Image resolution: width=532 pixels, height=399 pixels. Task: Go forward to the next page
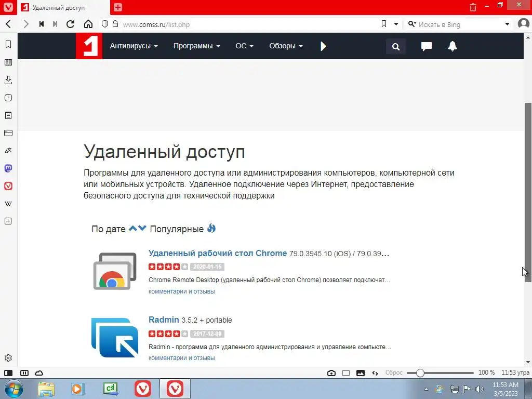[x=26, y=24]
